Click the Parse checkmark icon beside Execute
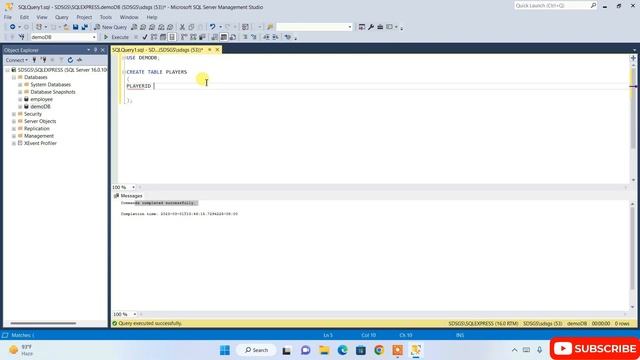Viewport: 640px width, 360px height. click(145, 37)
